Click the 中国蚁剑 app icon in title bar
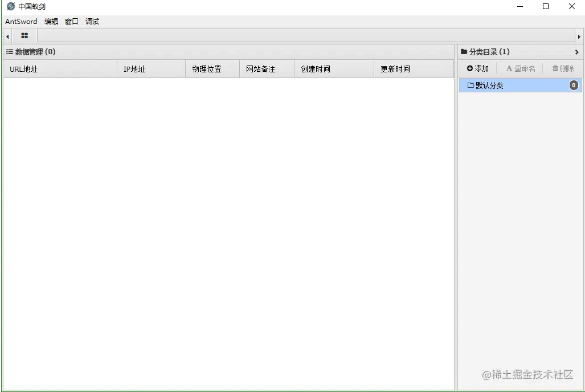The height and width of the screenshot is (392, 585). [x=11, y=6]
